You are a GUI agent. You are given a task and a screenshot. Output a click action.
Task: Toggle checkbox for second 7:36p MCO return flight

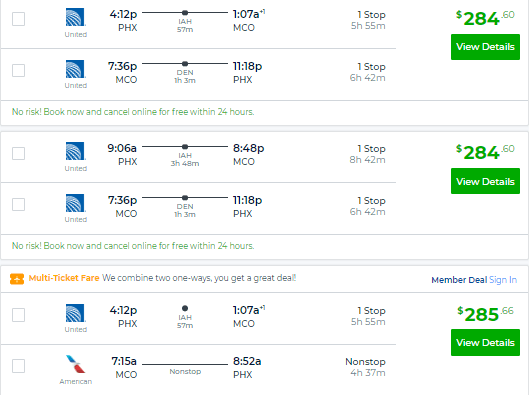click(x=19, y=204)
